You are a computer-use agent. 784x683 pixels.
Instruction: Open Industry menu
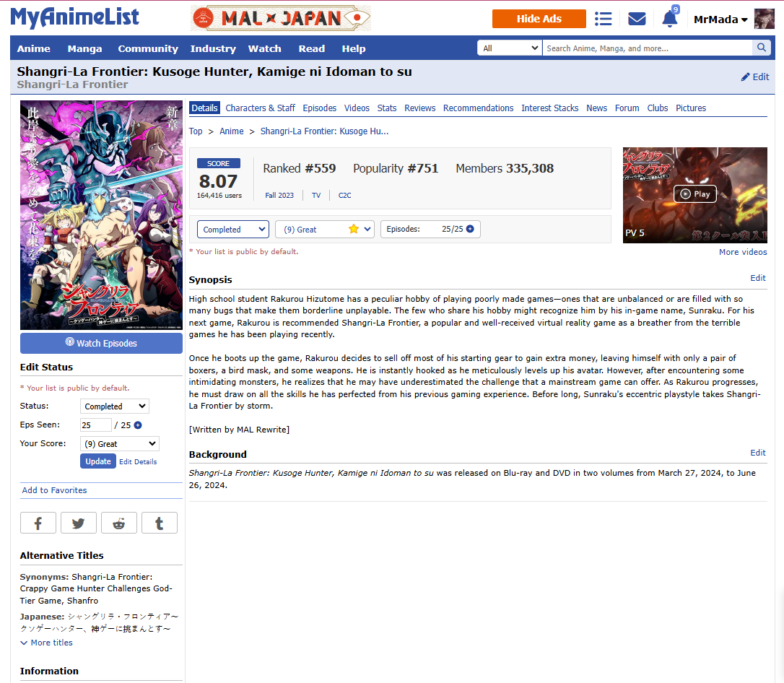pos(213,48)
